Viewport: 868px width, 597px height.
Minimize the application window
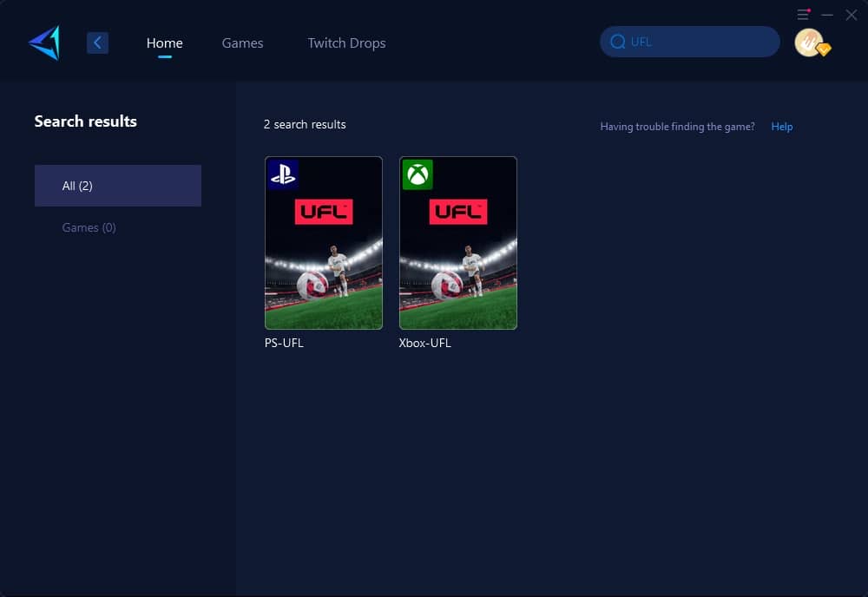[x=826, y=15]
